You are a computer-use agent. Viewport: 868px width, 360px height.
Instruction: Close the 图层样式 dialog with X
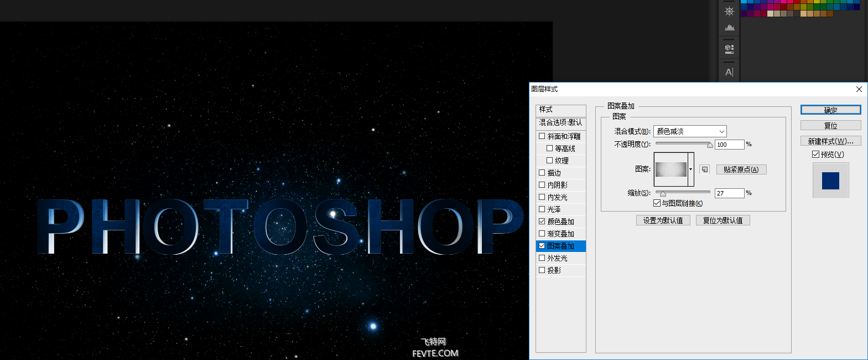pos(859,89)
